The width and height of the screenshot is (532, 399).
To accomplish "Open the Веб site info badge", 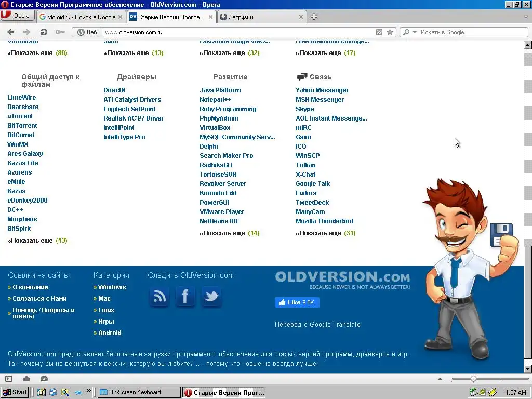I will click(87, 32).
